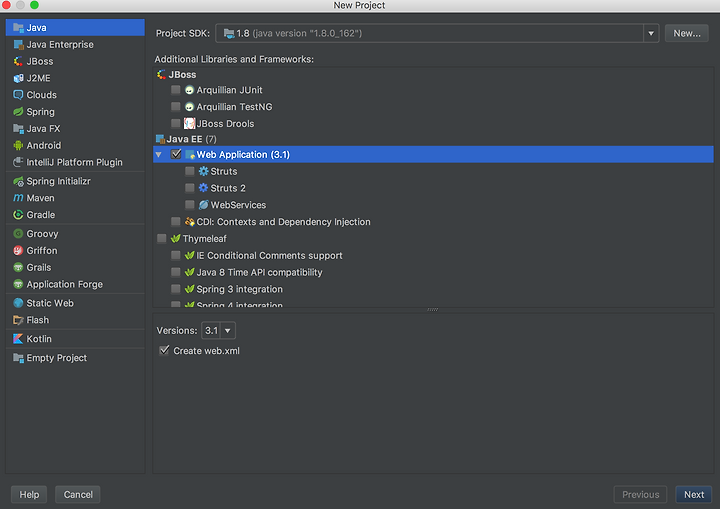This screenshot has height=509, width=720.
Task: Click the Griffon icon
Action: coord(18,250)
